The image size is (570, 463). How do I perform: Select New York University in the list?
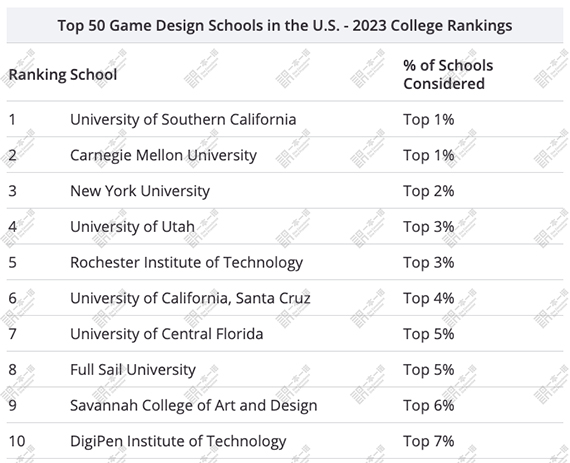coord(140,191)
